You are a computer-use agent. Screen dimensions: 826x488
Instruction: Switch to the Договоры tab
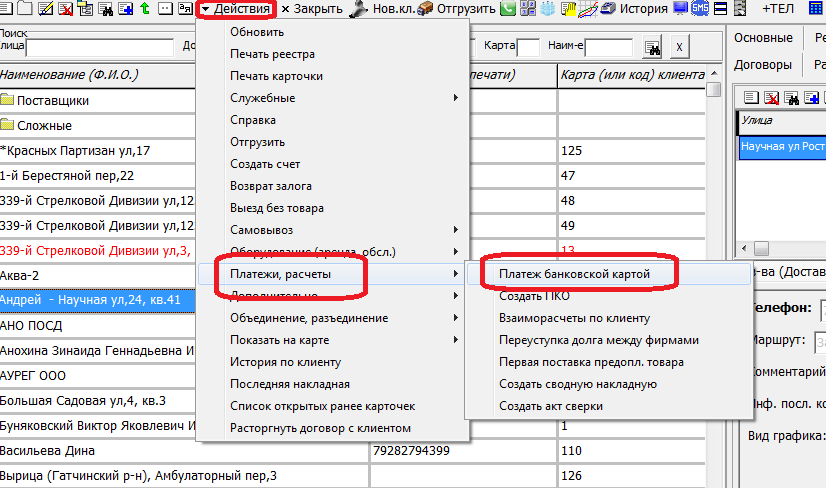(764, 64)
